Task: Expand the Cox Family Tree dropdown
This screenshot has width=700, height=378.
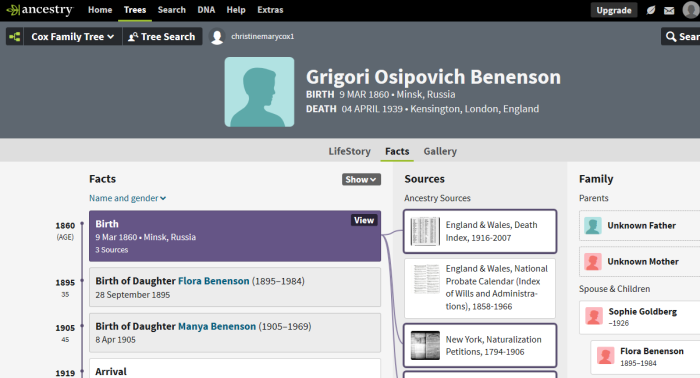Action: click(72, 37)
